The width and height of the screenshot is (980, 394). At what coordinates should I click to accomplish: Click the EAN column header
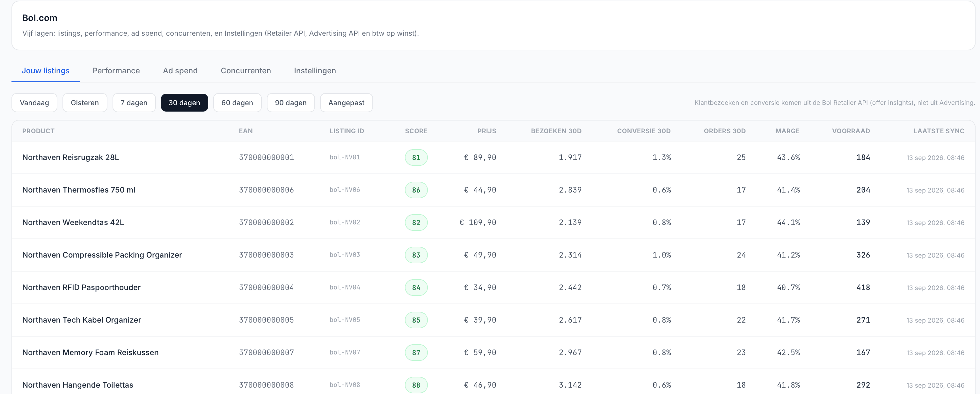(246, 131)
